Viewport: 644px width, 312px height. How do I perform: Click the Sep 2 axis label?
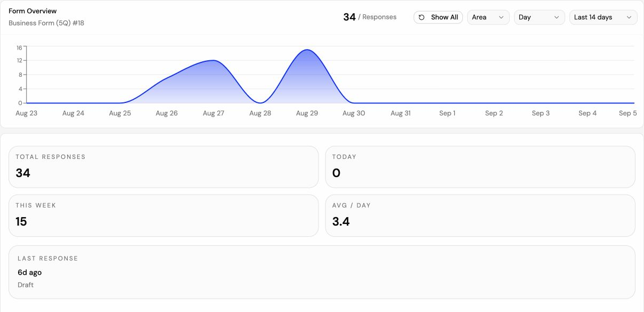(x=494, y=113)
